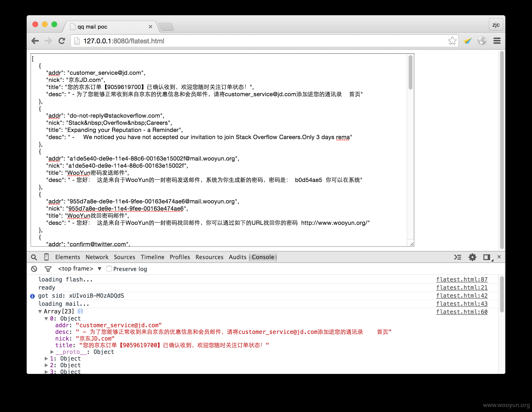
Task: Click the 'loading mail...' console message
Action: [x=64, y=304]
